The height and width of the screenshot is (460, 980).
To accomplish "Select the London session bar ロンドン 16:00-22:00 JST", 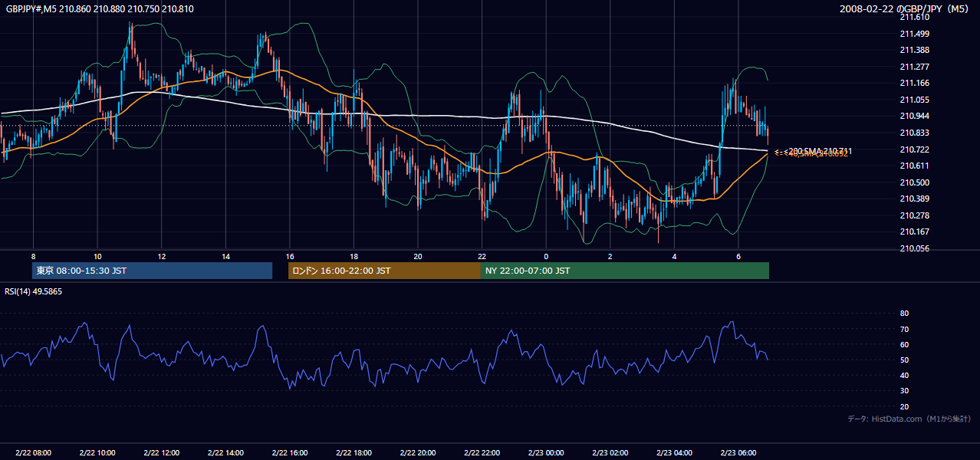I will click(384, 271).
